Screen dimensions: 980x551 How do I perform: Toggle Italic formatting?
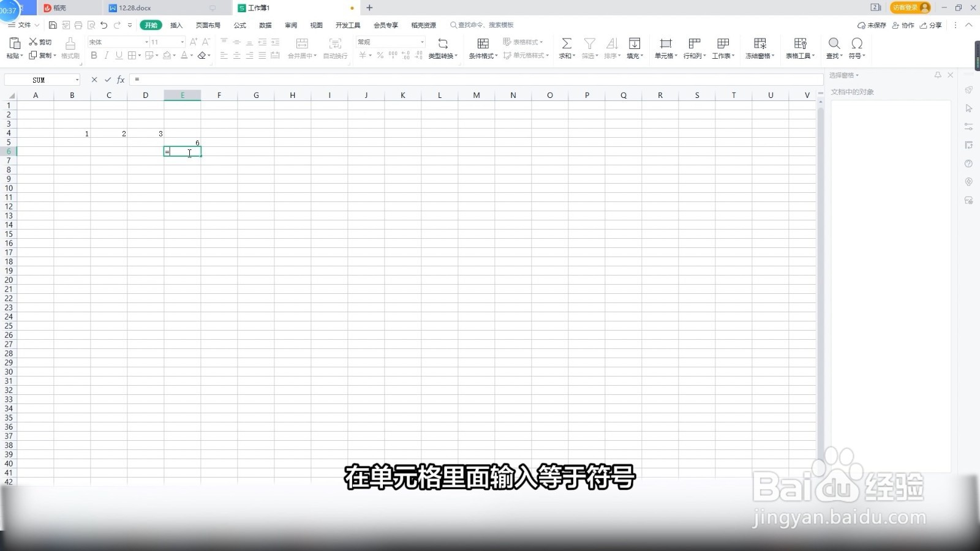(106, 55)
